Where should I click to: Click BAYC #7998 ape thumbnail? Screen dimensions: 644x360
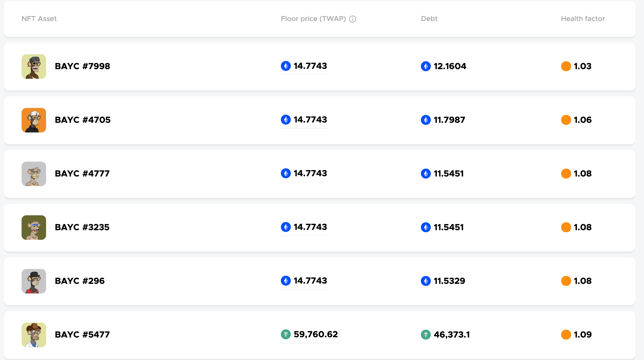(x=34, y=67)
